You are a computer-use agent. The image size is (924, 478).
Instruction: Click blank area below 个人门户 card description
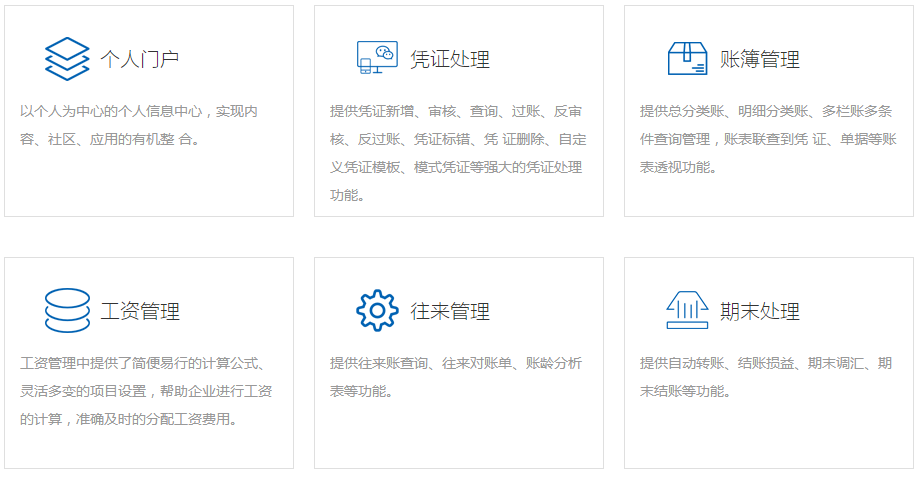(x=148, y=185)
